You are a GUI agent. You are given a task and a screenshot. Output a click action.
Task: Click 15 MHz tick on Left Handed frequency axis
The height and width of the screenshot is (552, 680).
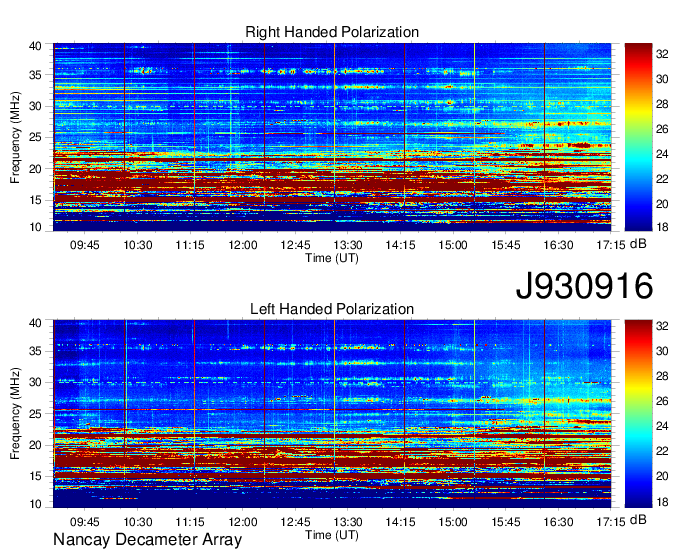pos(35,477)
